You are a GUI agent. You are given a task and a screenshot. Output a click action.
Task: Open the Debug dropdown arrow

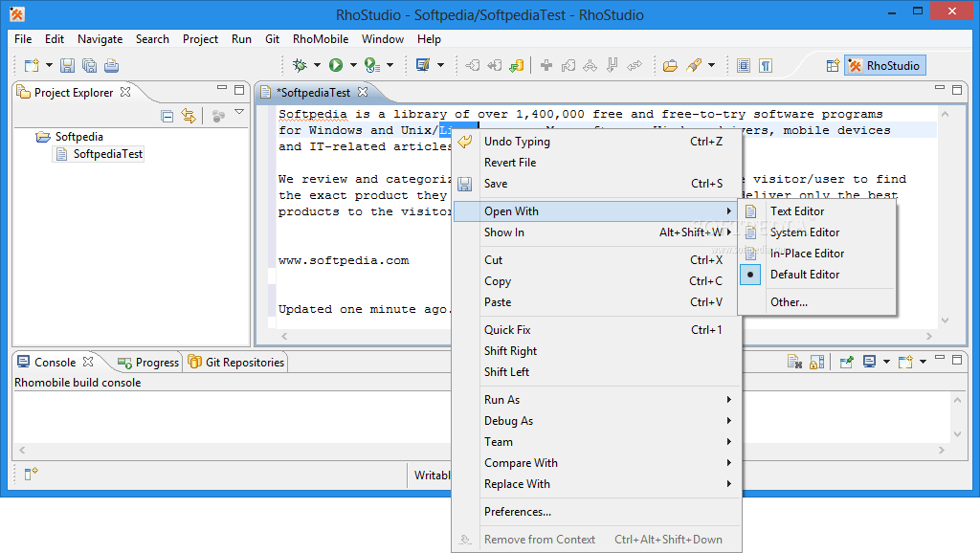pyautogui.click(x=317, y=65)
